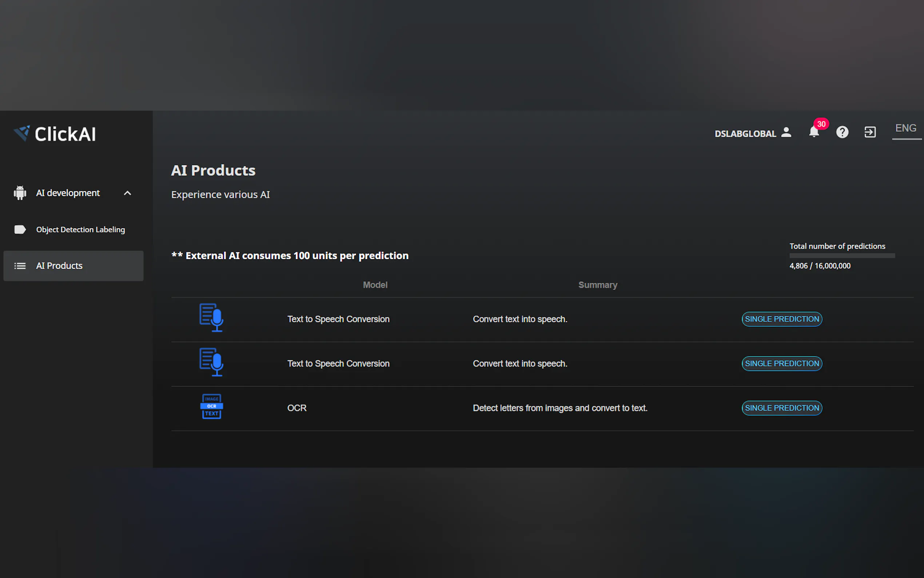Viewport: 924px width, 578px height.
Task: Open the notifications bell icon
Action: coord(814,132)
